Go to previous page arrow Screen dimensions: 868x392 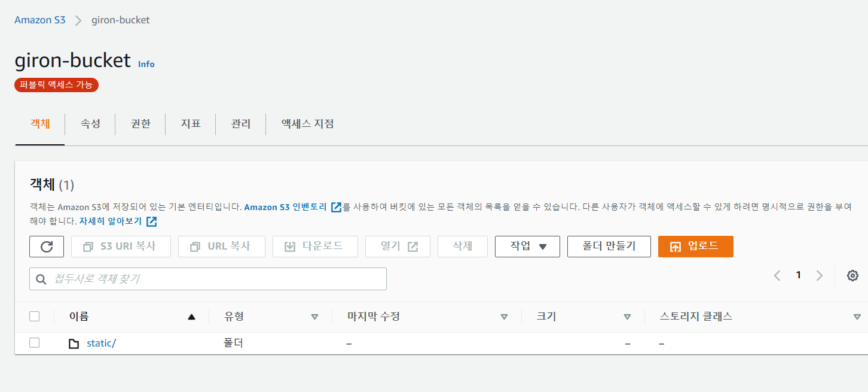(777, 275)
